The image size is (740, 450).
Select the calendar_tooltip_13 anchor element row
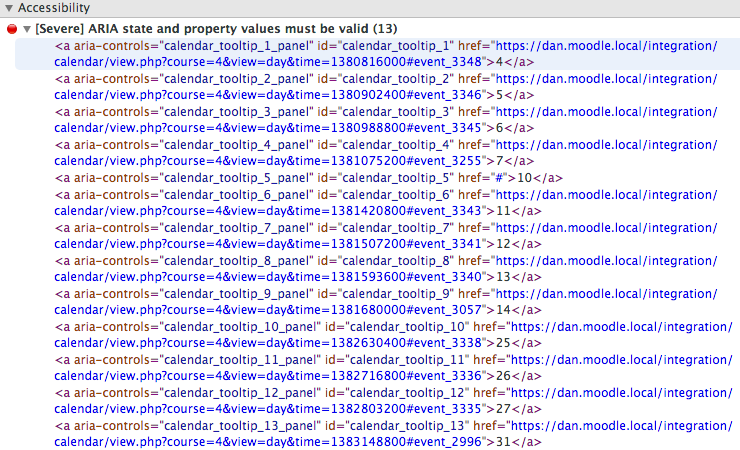pyautogui.click(x=378, y=434)
